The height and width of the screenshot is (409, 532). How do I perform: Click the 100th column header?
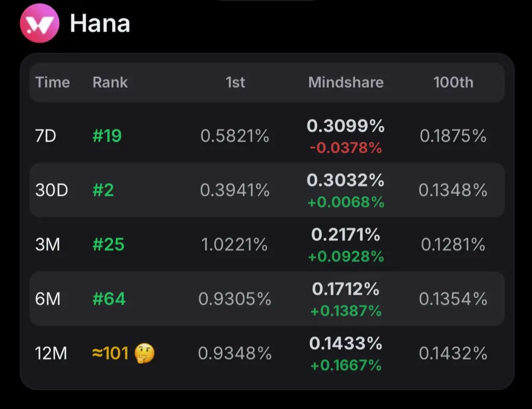453,83
